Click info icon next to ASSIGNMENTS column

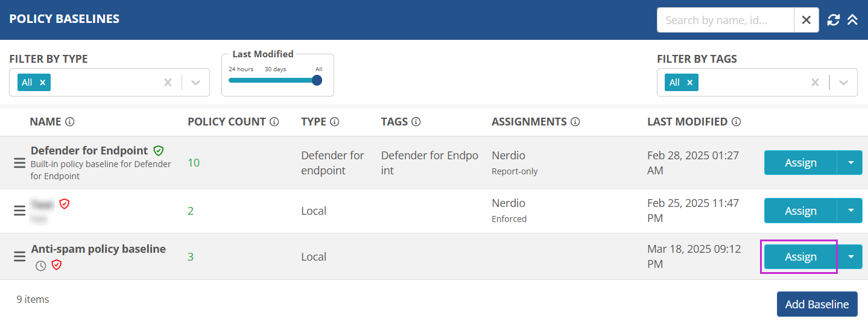coord(575,122)
